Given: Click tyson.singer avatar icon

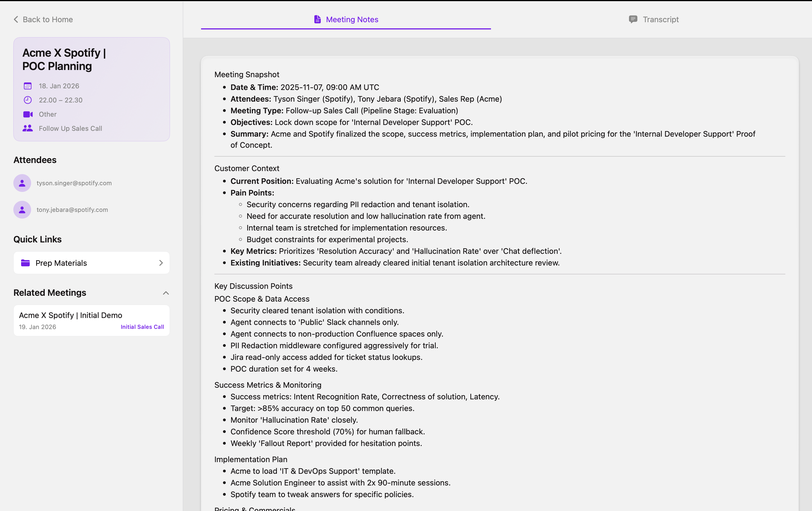Looking at the screenshot, I should click(x=22, y=183).
